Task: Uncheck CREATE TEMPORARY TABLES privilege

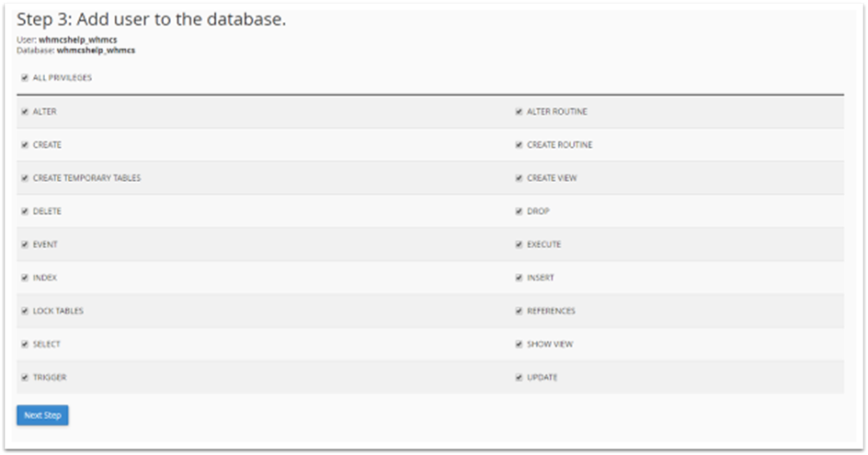Action: [24, 178]
